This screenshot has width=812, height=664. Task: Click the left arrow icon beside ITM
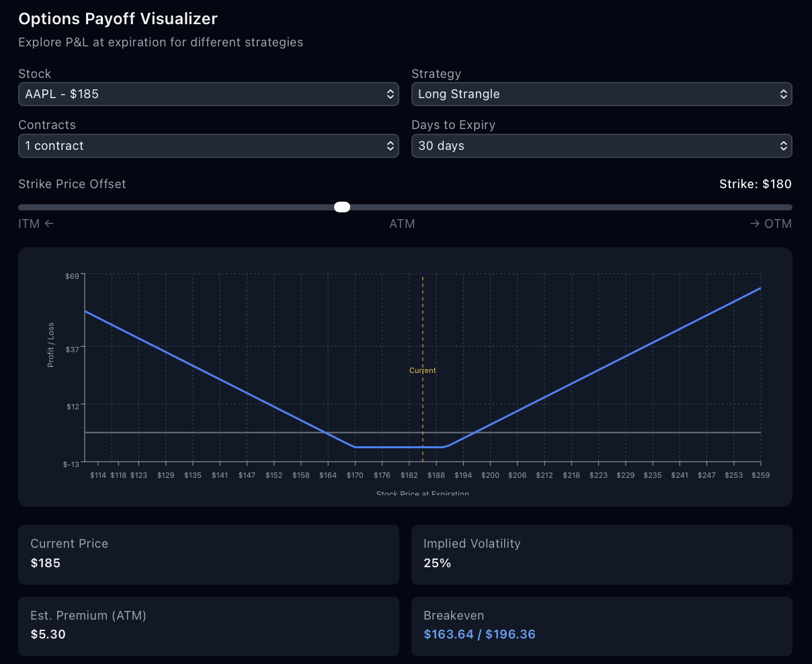[x=50, y=223]
